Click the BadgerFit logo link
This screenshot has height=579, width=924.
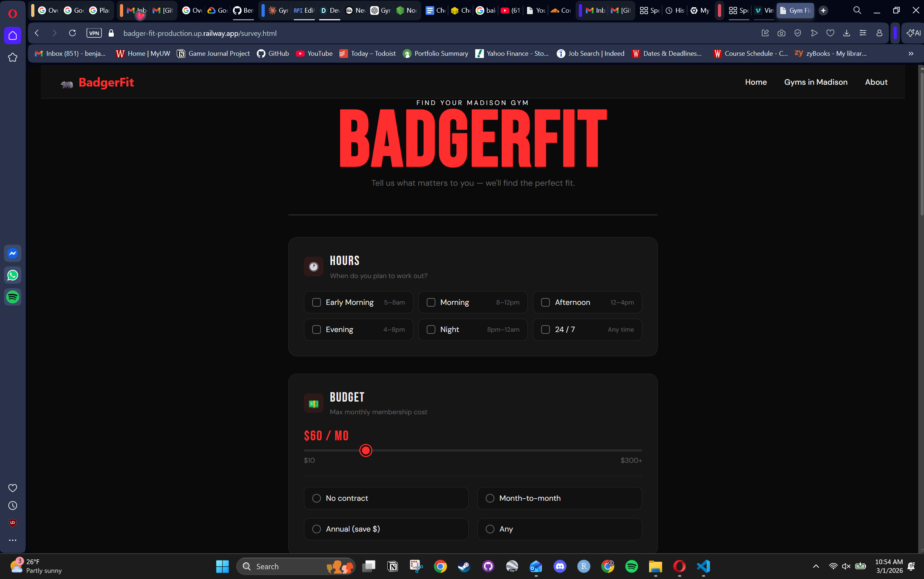pos(106,82)
